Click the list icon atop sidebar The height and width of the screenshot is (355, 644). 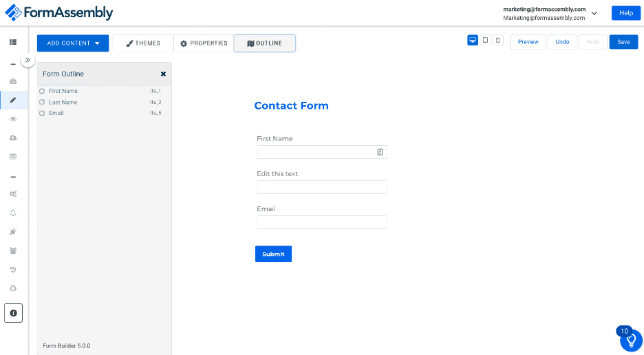click(13, 42)
